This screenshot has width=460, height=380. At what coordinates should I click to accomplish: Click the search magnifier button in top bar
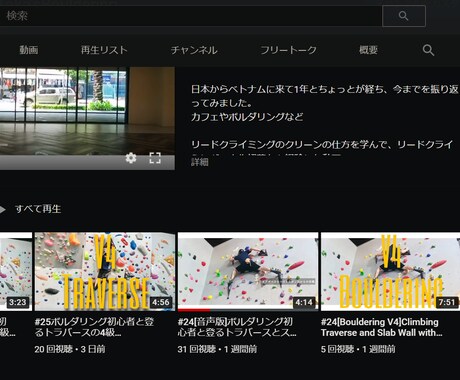coord(404,16)
